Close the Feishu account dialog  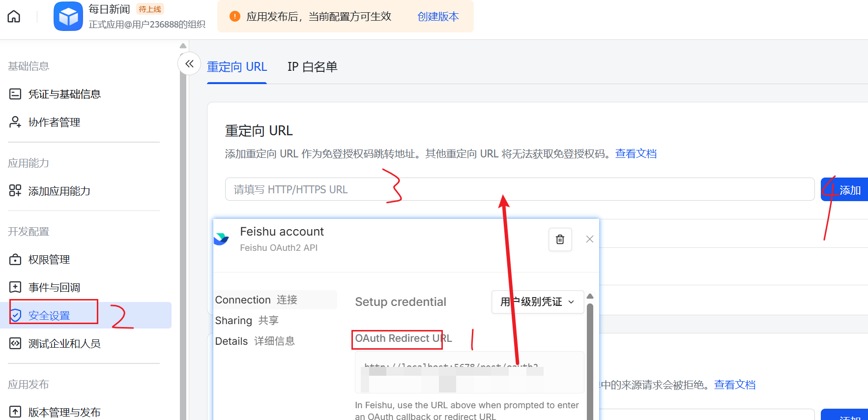pyautogui.click(x=590, y=239)
